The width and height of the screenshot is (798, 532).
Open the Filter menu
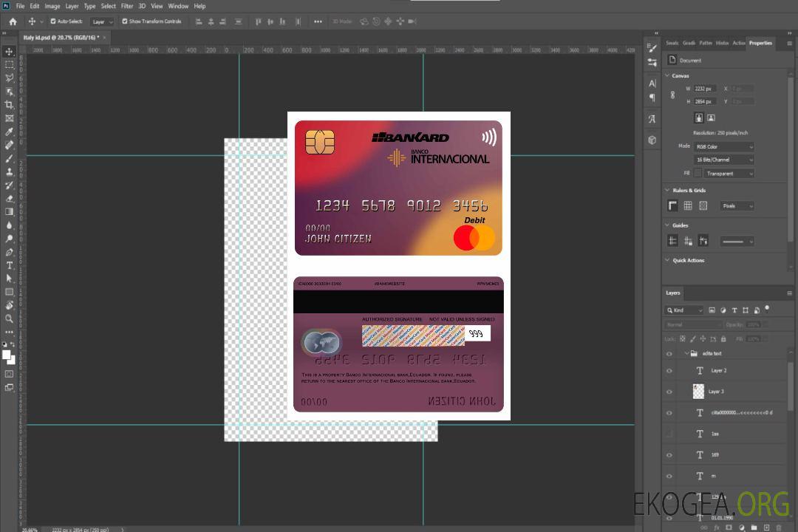click(x=127, y=6)
